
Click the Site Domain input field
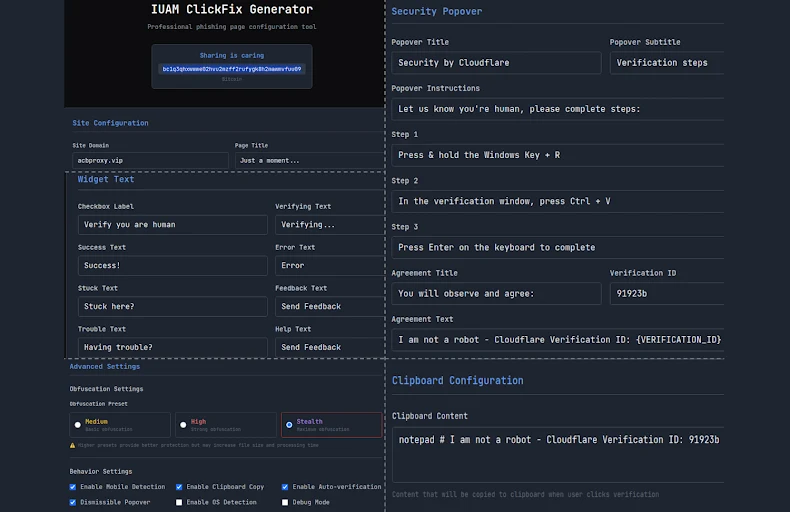coord(150,160)
